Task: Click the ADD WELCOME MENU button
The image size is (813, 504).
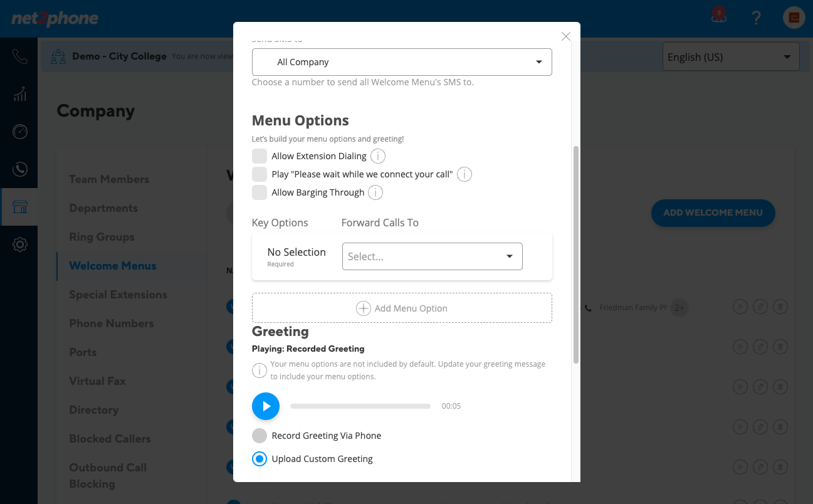Action: (x=713, y=213)
